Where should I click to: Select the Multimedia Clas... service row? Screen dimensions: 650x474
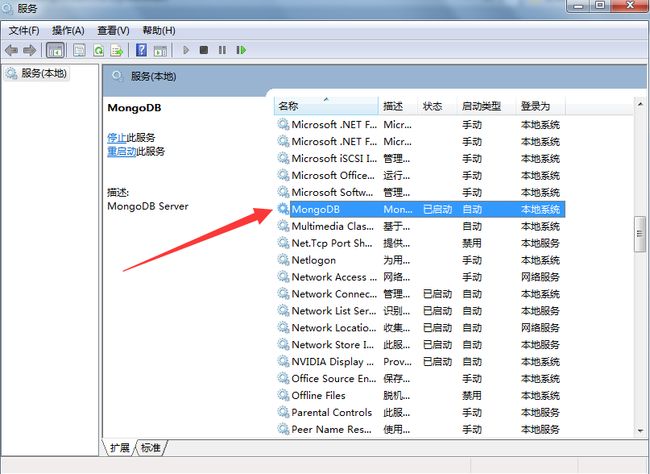click(x=419, y=226)
